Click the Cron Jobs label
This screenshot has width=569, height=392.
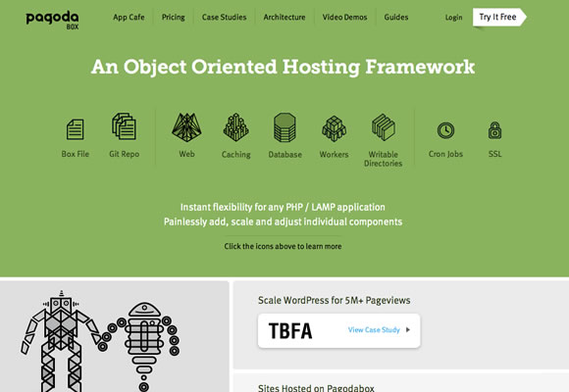coord(445,154)
